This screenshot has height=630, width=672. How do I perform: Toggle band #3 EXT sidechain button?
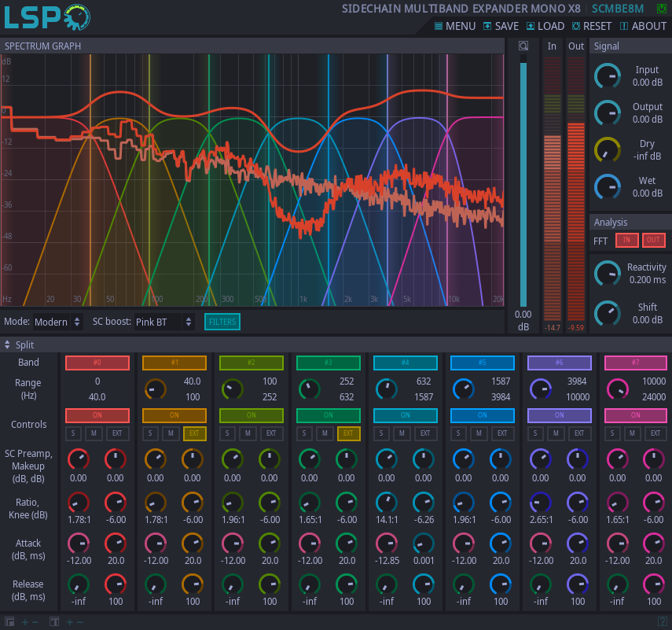pyautogui.click(x=348, y=433)
